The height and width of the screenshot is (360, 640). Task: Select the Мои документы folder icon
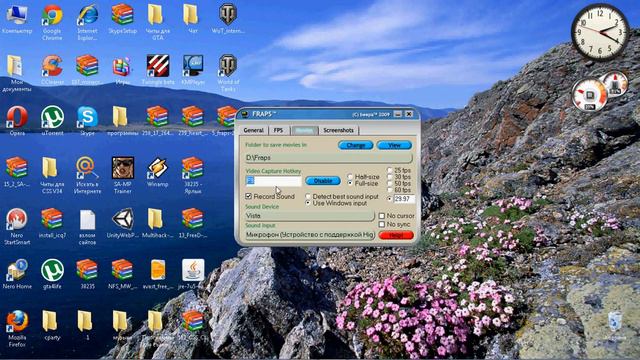[x=17, y=73]
